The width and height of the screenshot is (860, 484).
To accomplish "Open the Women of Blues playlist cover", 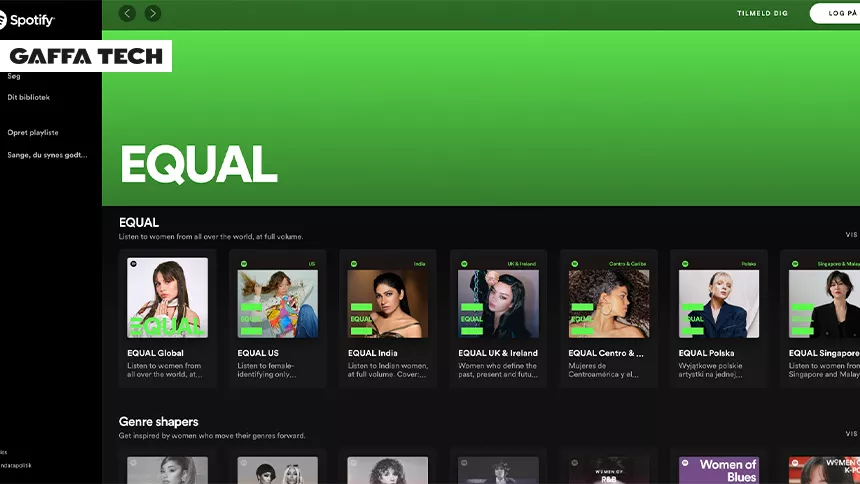I will coord(719,470).
